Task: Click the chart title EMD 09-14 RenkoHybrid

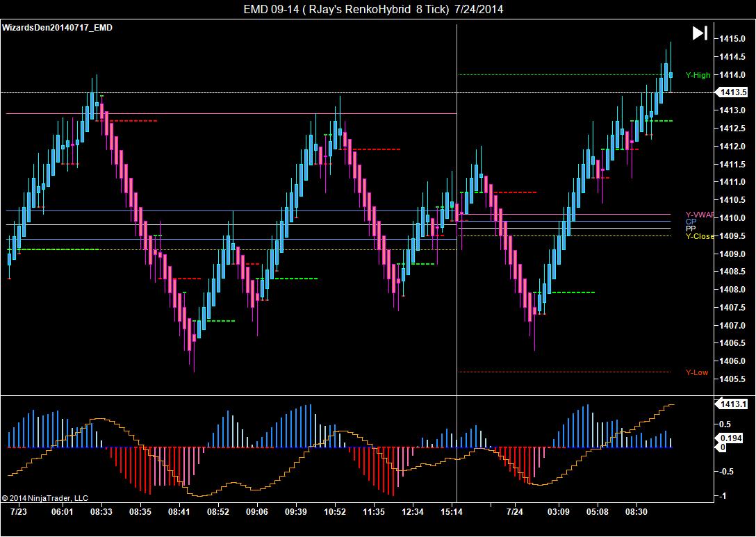Action: (373, 9)
